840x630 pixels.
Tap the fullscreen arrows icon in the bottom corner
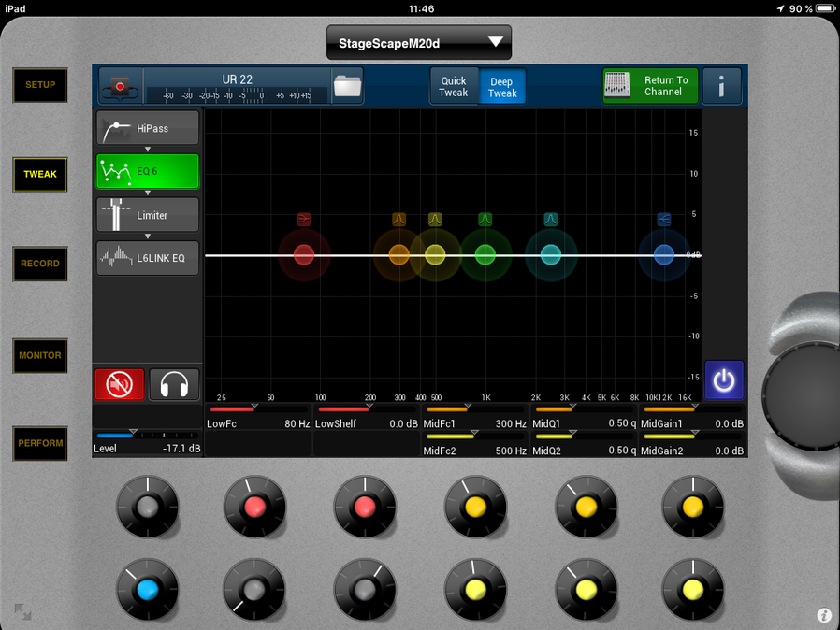coord(22,611)
